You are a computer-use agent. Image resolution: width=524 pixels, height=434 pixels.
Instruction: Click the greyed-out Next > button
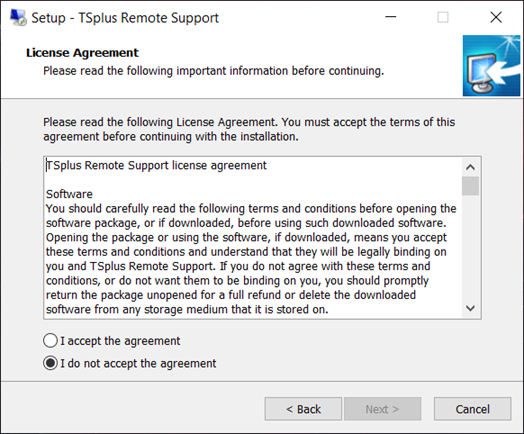click(x=383, y=409)
